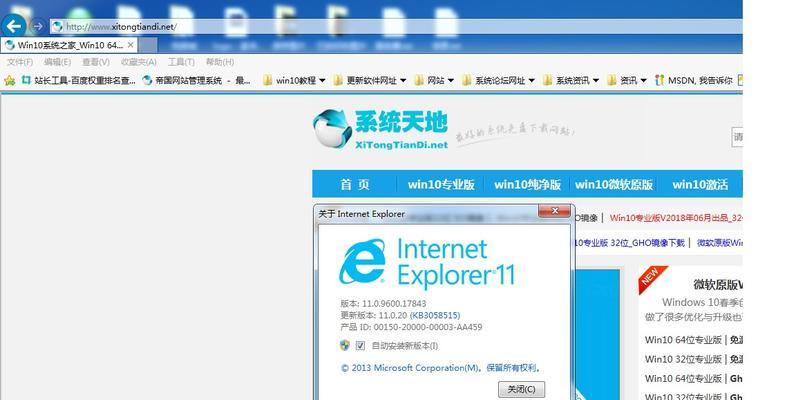
Task: Toggle the 自动安装新版本 checkbox
Action: tap(360, 346)
